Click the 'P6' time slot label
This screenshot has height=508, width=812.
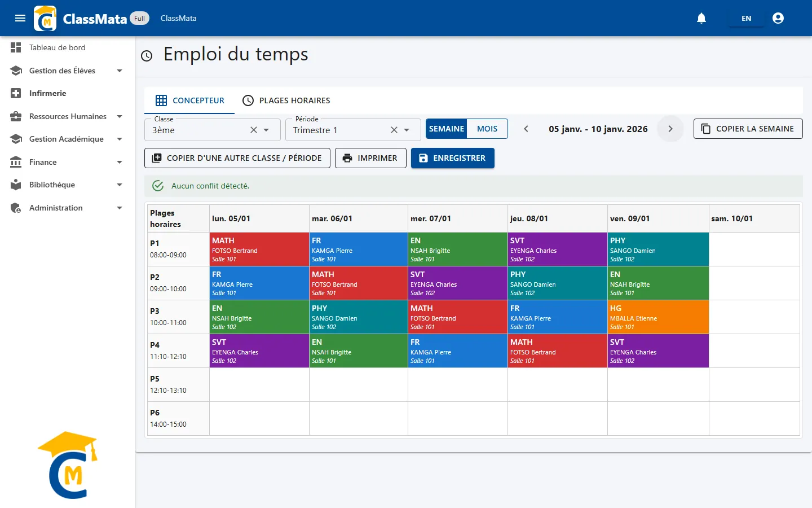pyautogui.click(x=155, y=413)
